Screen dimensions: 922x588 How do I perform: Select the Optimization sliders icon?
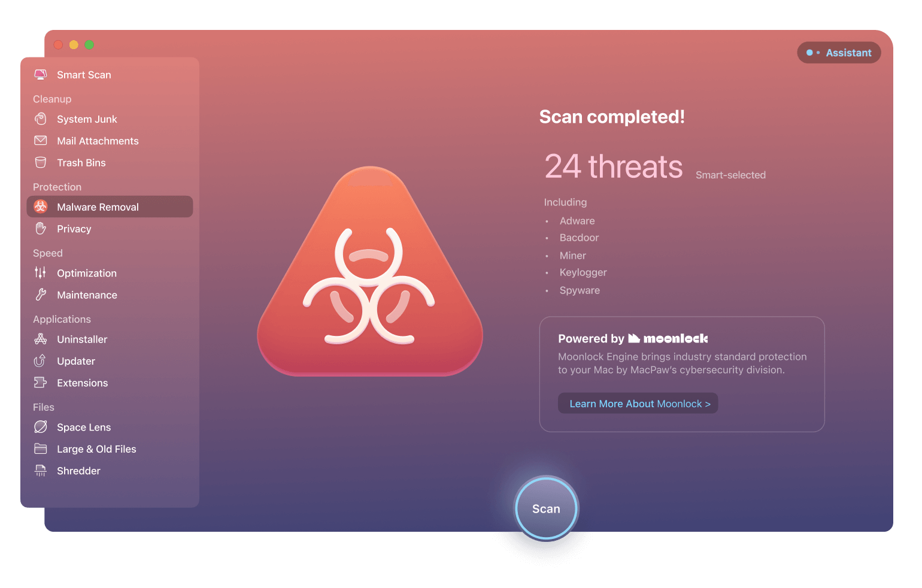click(x=40, y=273)
